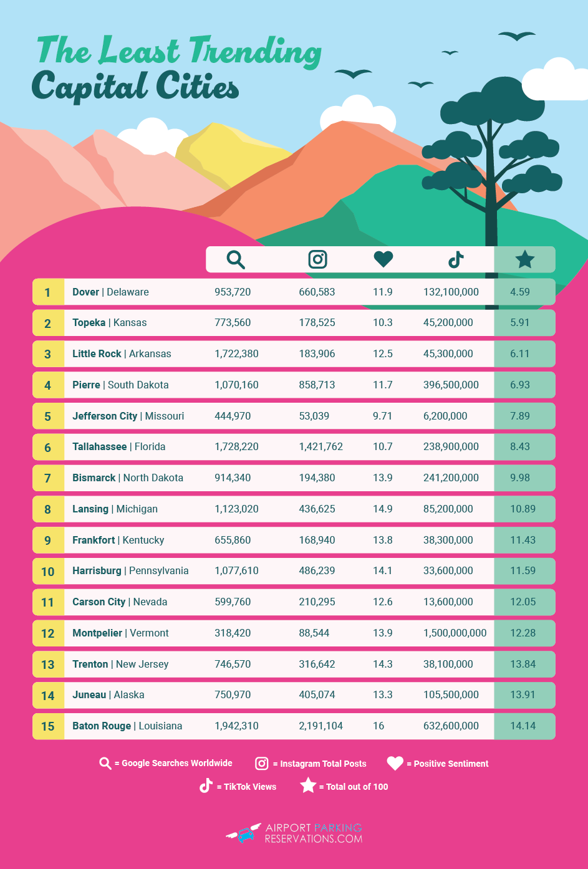Select the Pierre | South Dakota entry
The width and height of the screenshot is (588, 869).
coord(120,385)
